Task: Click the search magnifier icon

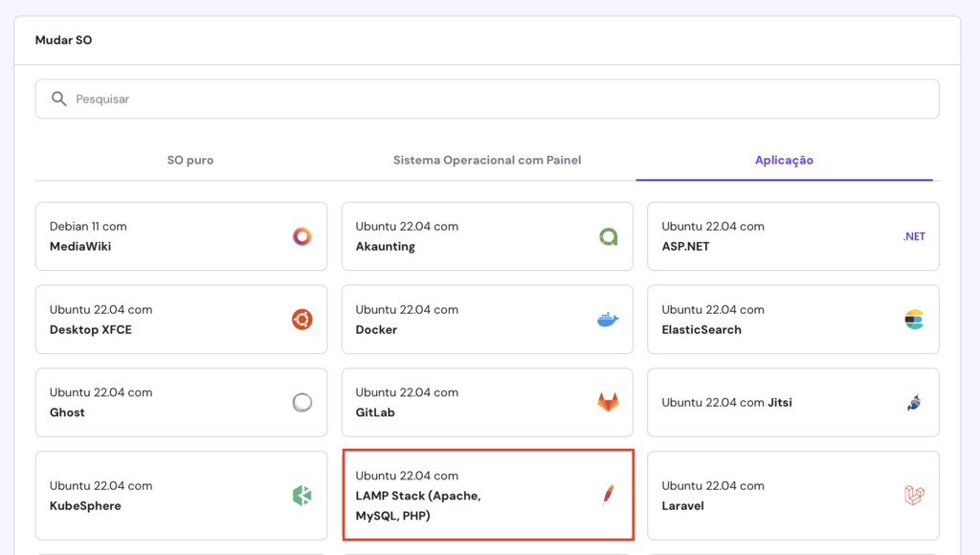Action: (58, 99)
